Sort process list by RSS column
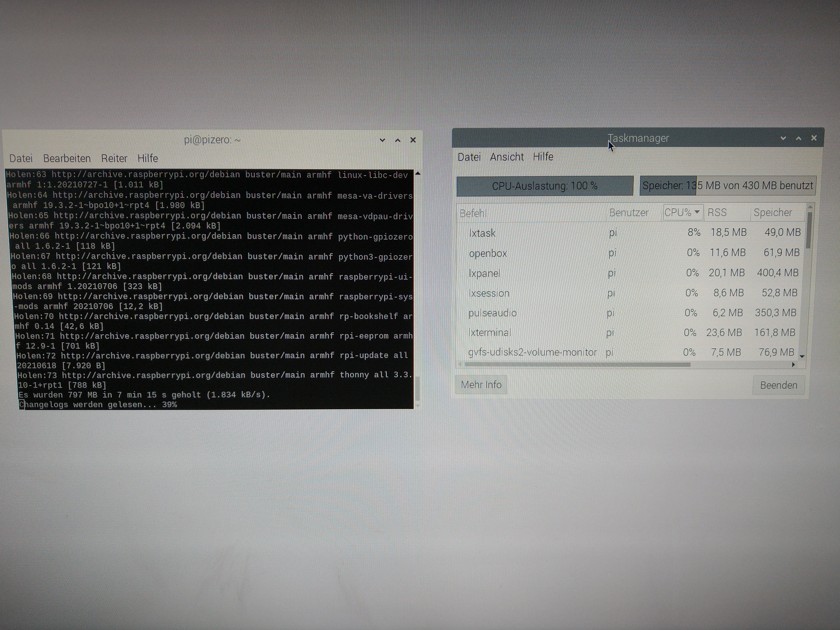The image size is (840, 630). click(717, 212)
